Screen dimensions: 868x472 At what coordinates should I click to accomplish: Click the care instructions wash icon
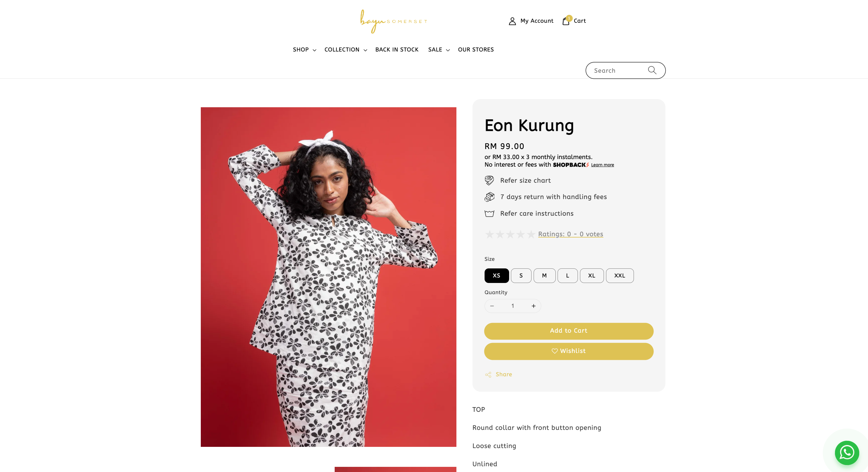[489, 213]
